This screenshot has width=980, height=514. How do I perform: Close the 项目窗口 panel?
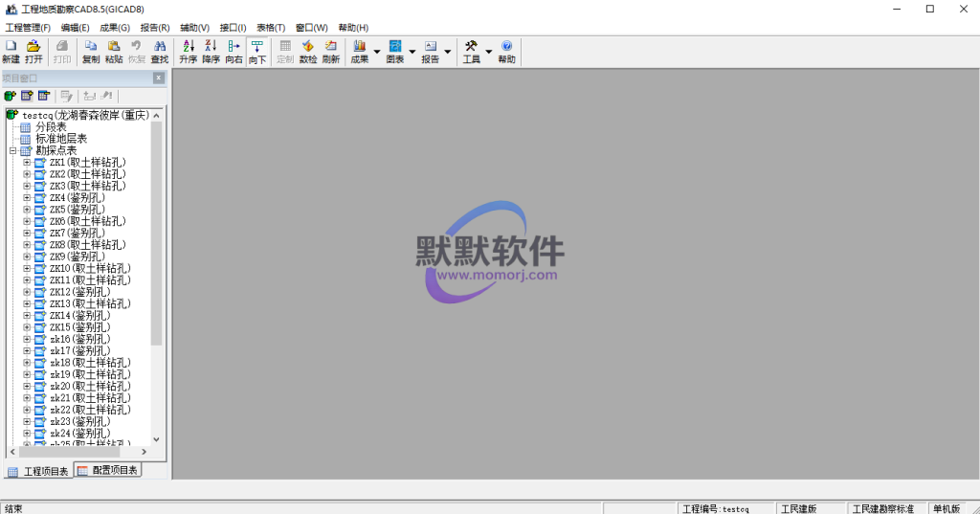pos(159,78)
